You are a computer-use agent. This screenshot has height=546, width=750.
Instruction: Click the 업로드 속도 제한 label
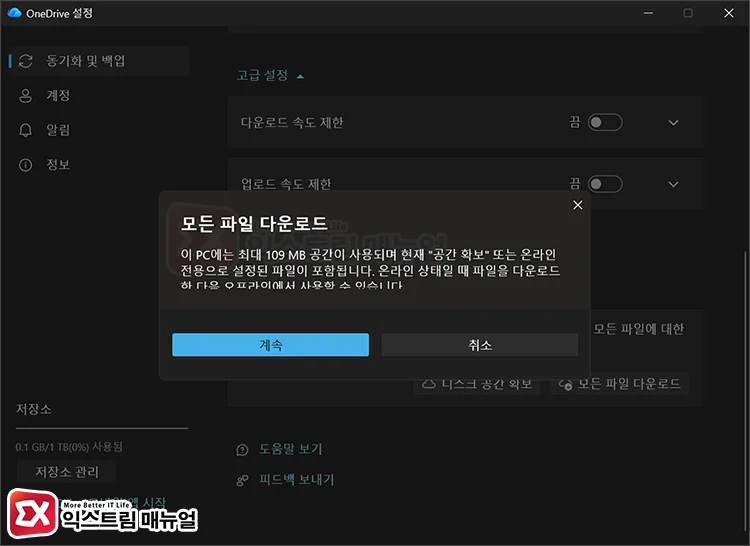(x=286, y=184)
